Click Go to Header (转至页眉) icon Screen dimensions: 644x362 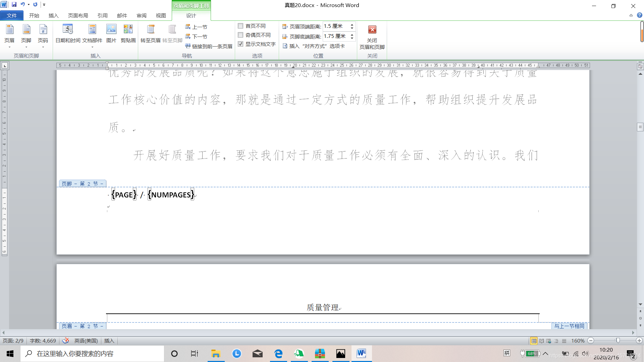(150, 33)
